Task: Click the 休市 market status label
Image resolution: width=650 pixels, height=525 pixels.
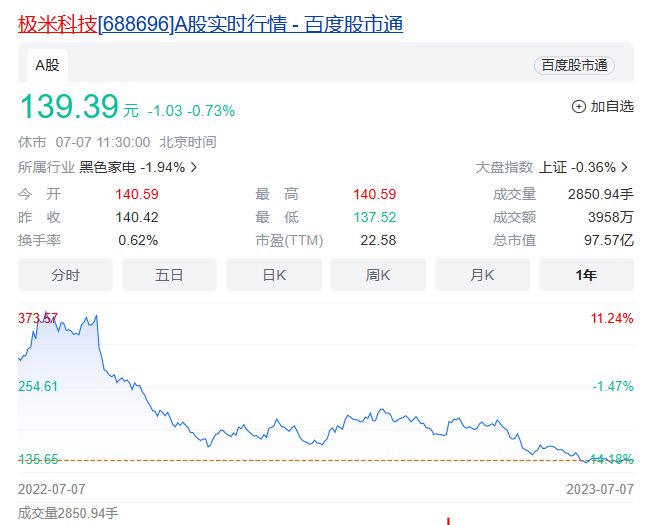Action: tap(32, 142)
